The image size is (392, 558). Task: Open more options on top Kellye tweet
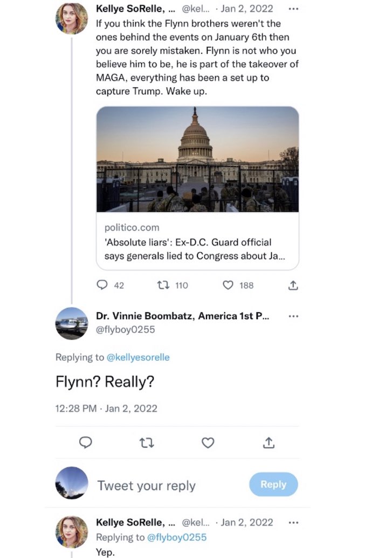[x=293, y=9]
